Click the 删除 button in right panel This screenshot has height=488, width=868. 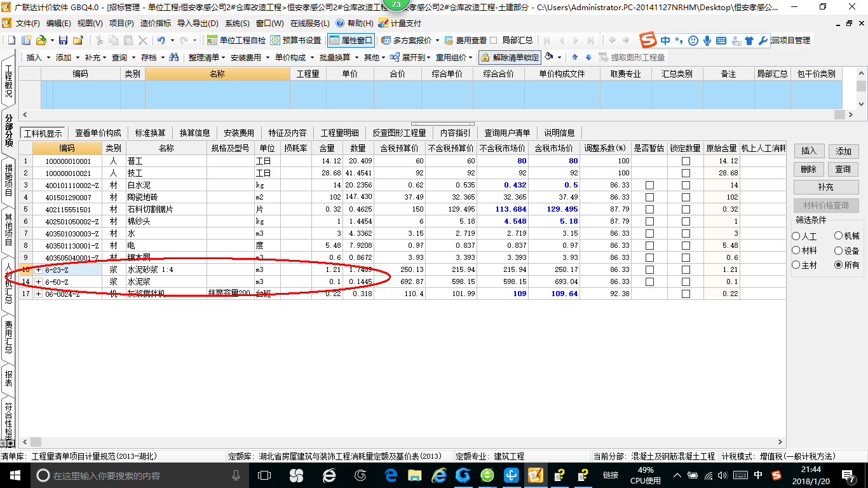809,169
